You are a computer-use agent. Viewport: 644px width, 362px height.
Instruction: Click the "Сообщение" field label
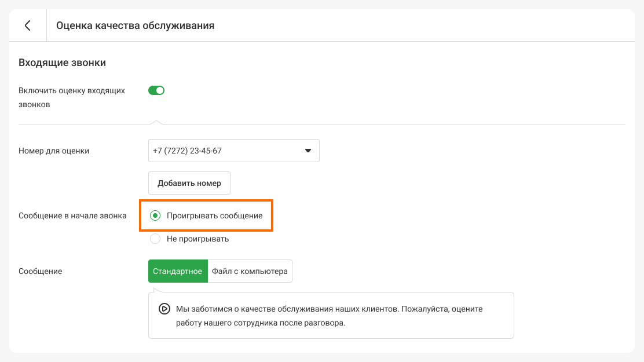pyautogui.click(x=41, y=271)
